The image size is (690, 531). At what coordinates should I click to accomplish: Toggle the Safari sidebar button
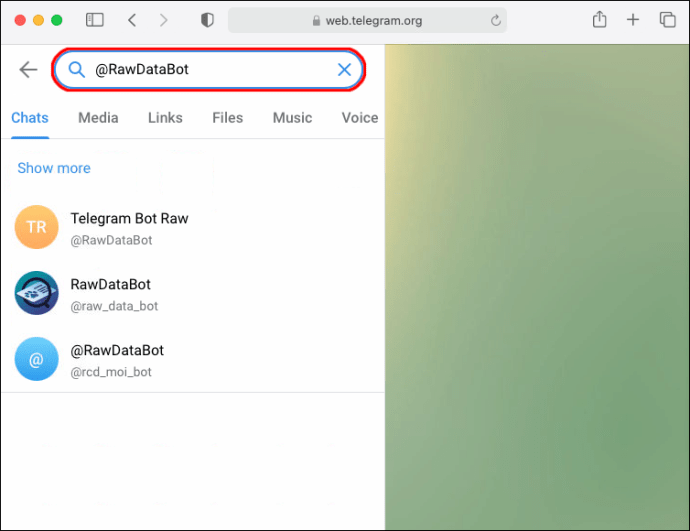tap(95, 20)
